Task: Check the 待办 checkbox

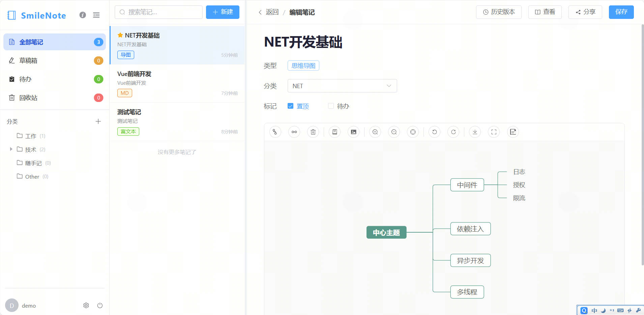Action: pos(331,106)
